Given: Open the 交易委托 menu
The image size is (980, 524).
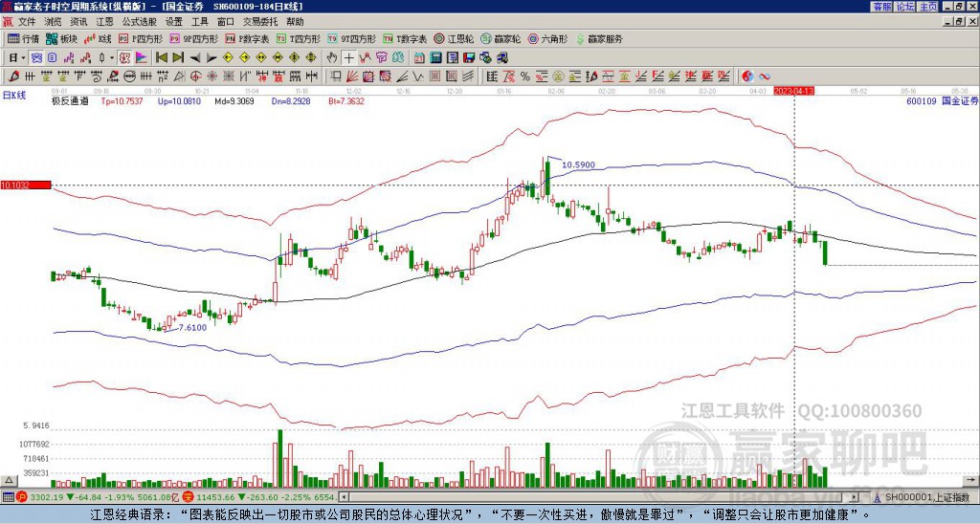Looking at the screenshot, I should [x=260, y=22].
